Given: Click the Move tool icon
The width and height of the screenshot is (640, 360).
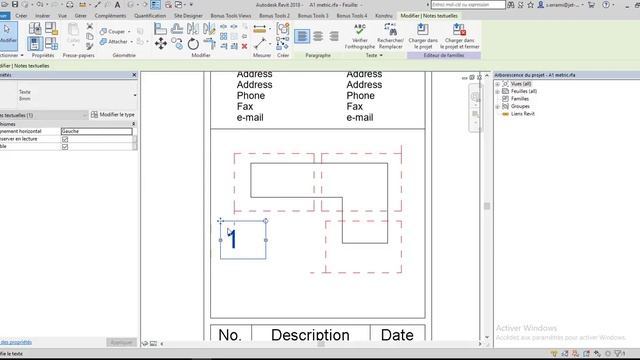Looking at the screenshot, I should pyautogui.click(x=160, y=43).
